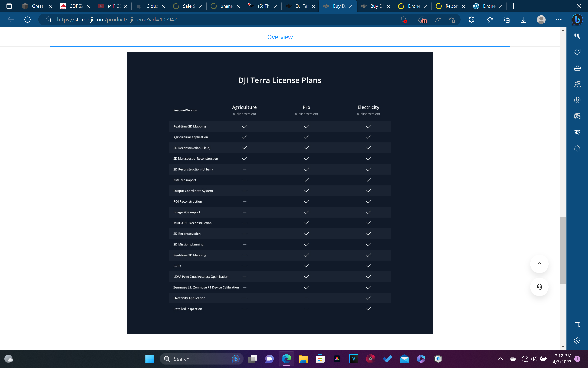Show the Downloads panel
This screenshot has width=588, height=368.
coord(524,19)
